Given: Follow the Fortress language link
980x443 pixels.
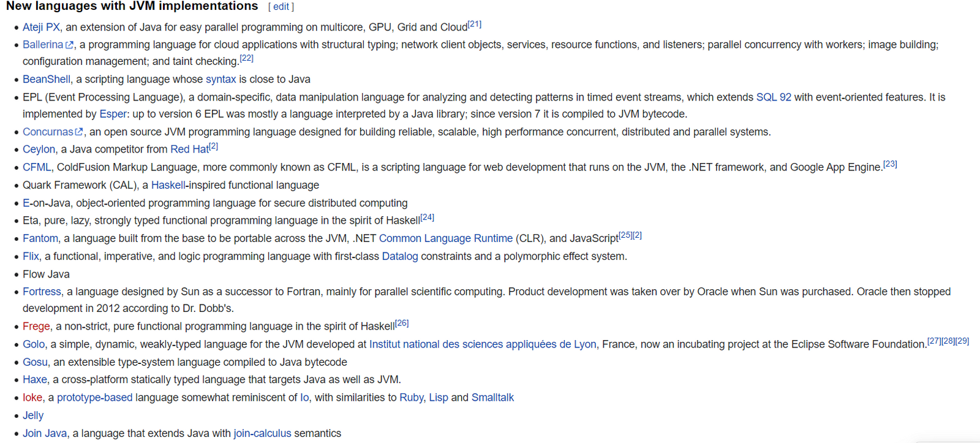Looking at the screenshot, I should pos(42,292).
